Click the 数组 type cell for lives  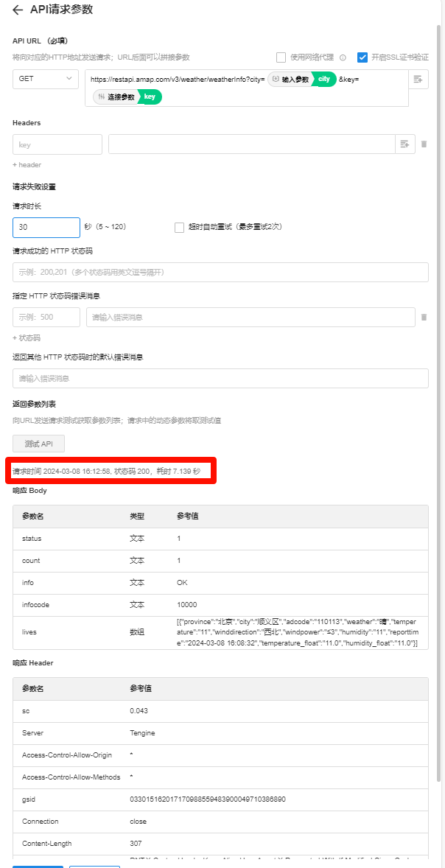(137, 633)
